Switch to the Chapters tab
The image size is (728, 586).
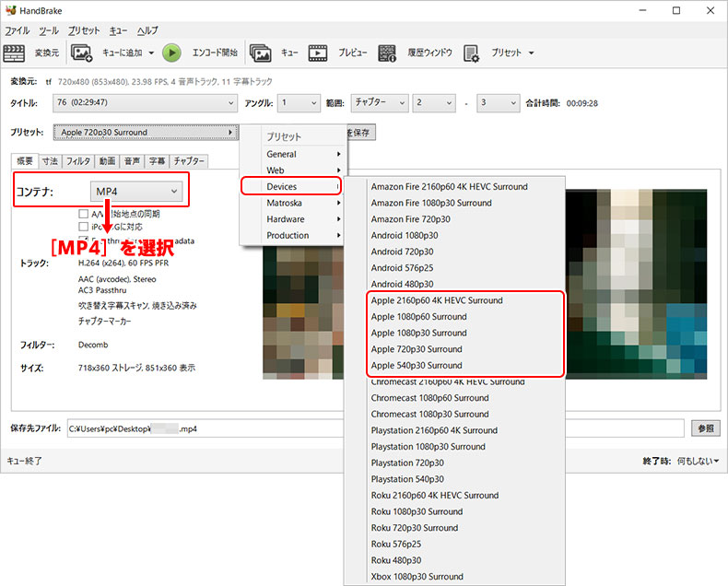[189, 160]
